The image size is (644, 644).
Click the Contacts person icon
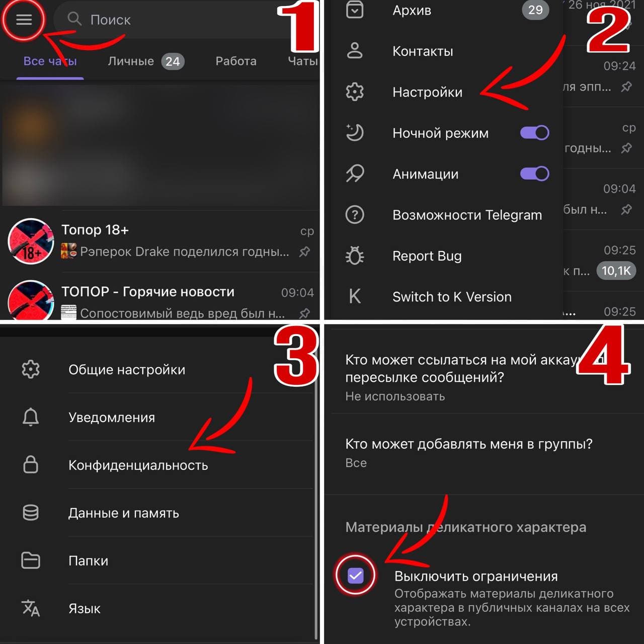[x=355, y=51]
